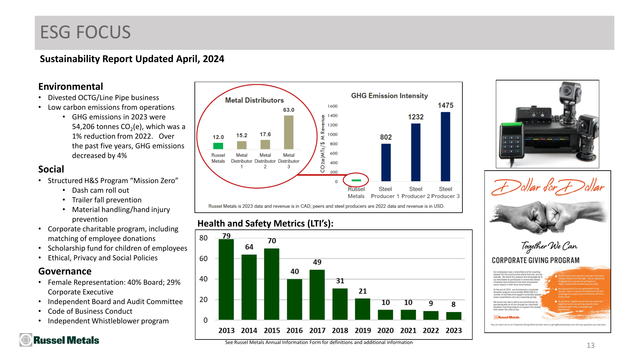Click the Russel Metals logo icon
Image resolution: width=644 pixels, height=362 pixels.
[x=26, y=340]
